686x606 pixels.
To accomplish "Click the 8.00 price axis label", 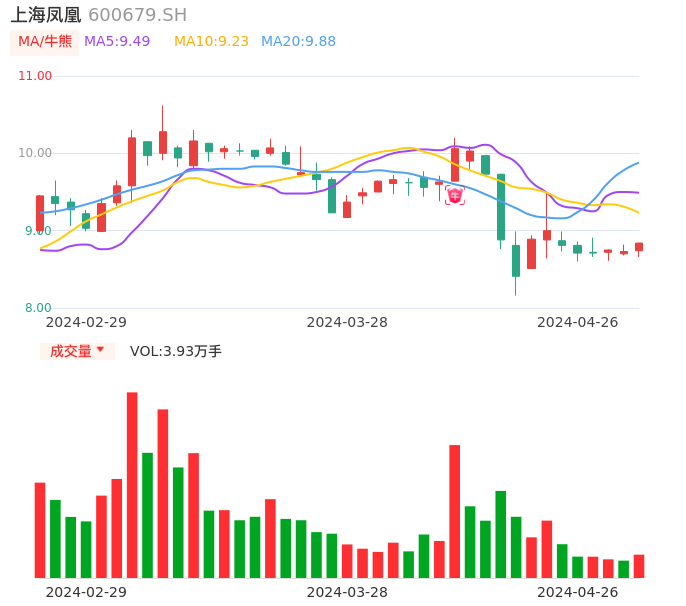I will (x=38, y=308).
